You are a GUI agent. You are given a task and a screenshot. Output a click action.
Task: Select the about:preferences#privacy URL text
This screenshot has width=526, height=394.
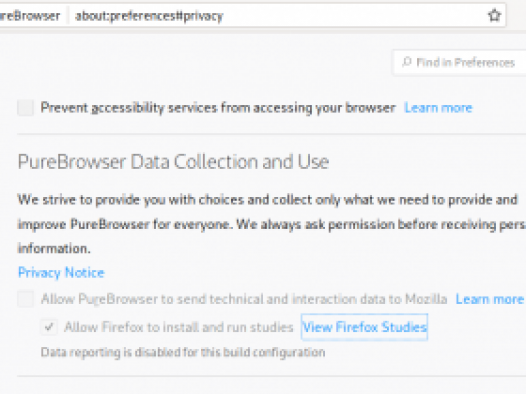coord(149,16)
